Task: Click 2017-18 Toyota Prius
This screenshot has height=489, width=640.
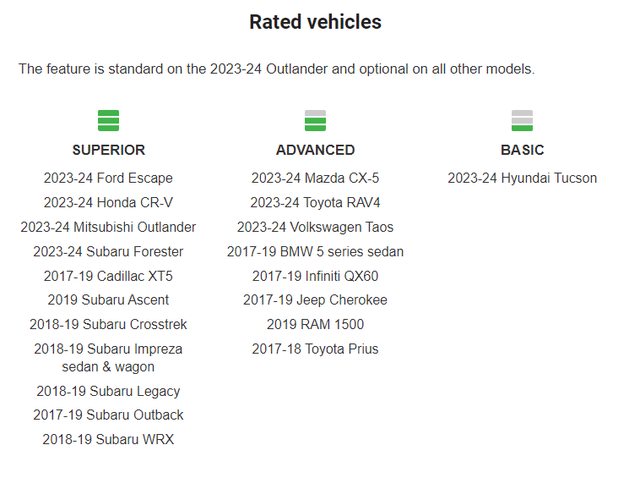Action: (x=315, y=349)
